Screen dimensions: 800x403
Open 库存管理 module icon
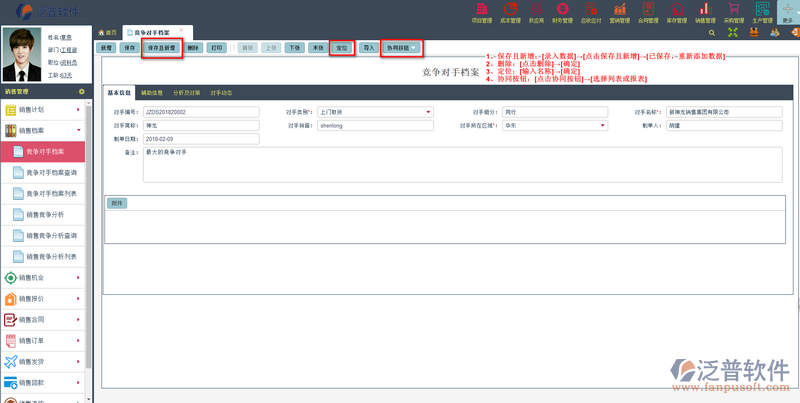(677, 9)
